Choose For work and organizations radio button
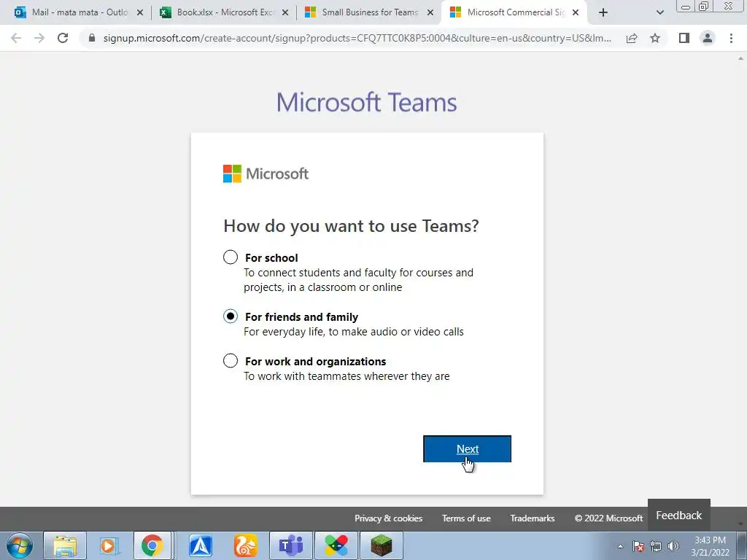Image resolution: width=747 pixels, height=560 pixels. [231, 360]
